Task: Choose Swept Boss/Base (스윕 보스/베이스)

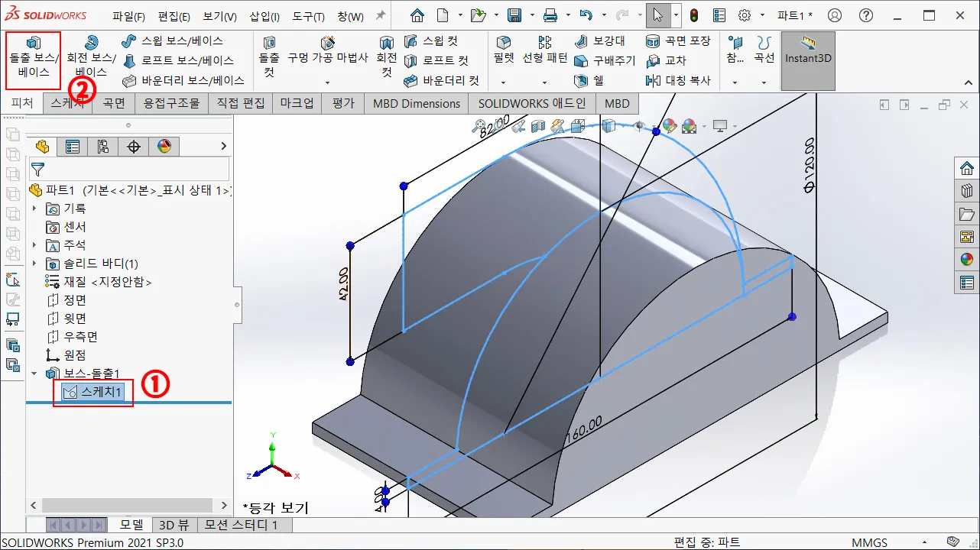Action: click(173, 41)
